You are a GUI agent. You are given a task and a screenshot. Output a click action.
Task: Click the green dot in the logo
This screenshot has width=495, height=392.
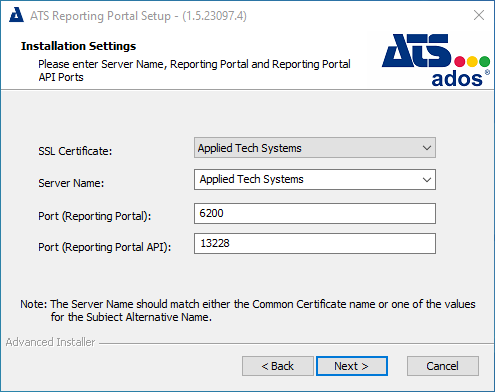(484, 61)
